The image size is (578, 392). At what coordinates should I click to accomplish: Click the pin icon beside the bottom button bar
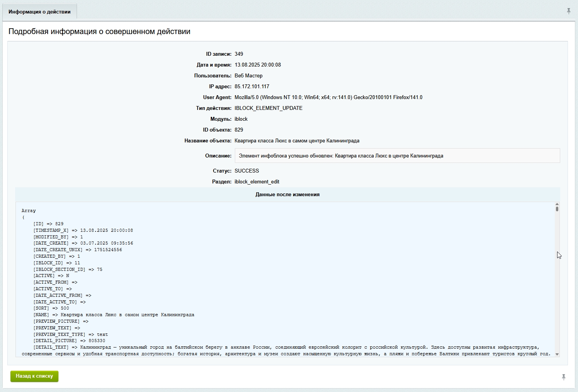click(x=564, y=377)
